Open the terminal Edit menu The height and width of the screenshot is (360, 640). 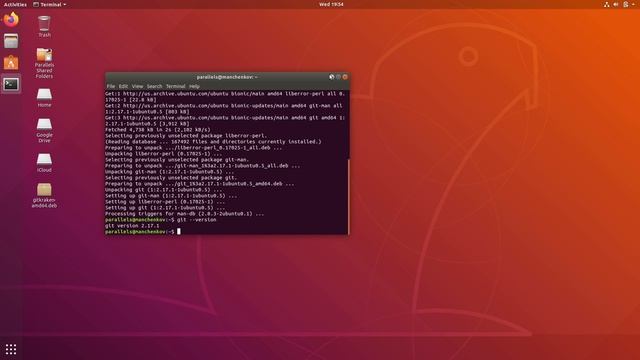pos(123,87)
